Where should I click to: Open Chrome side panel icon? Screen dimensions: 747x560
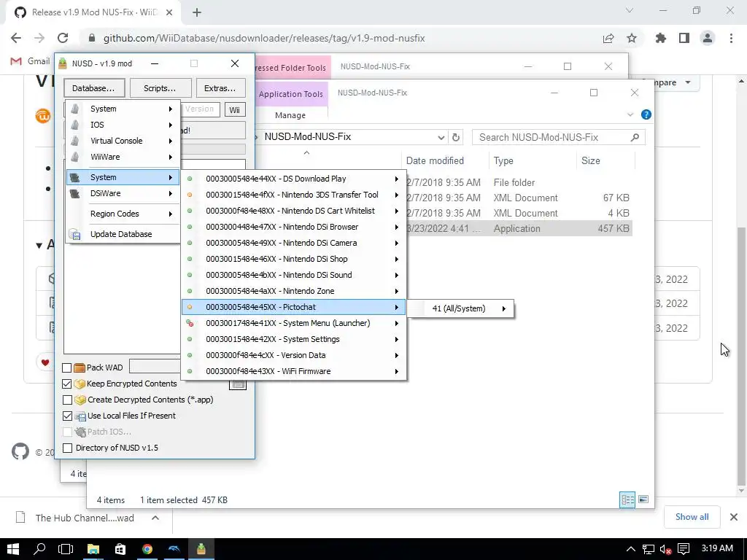[684, 38]
